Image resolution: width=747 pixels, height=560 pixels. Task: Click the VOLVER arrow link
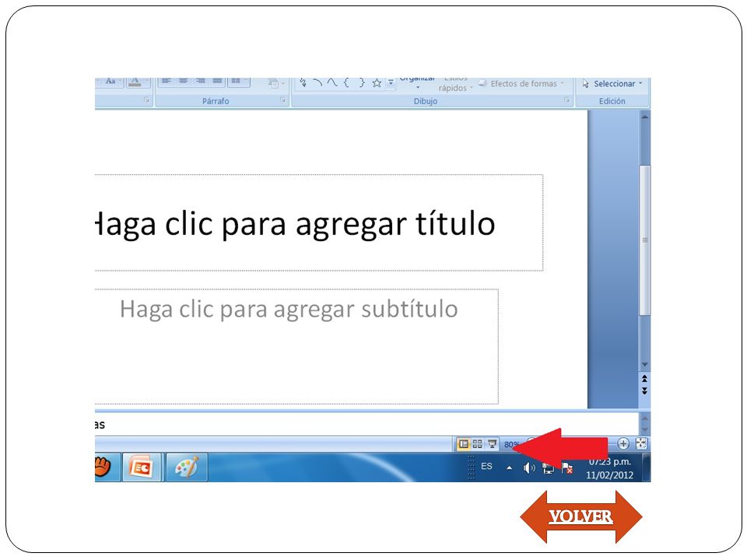tap(580, 516)
